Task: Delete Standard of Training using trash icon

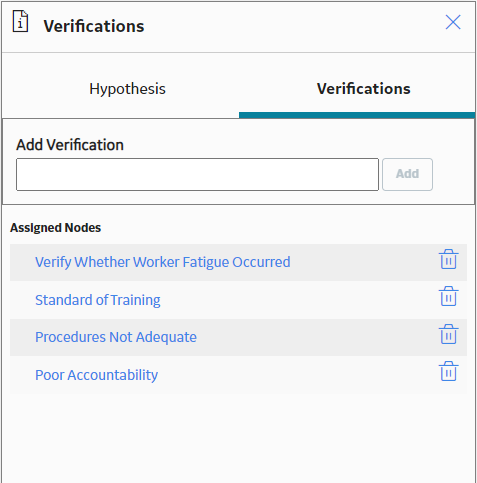Action: click(448, 296)
